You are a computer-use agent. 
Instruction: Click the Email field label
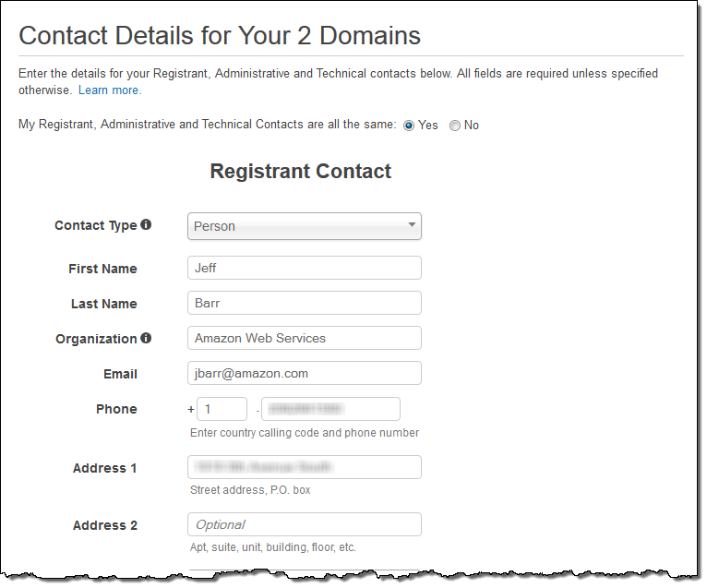coord(120,374)
